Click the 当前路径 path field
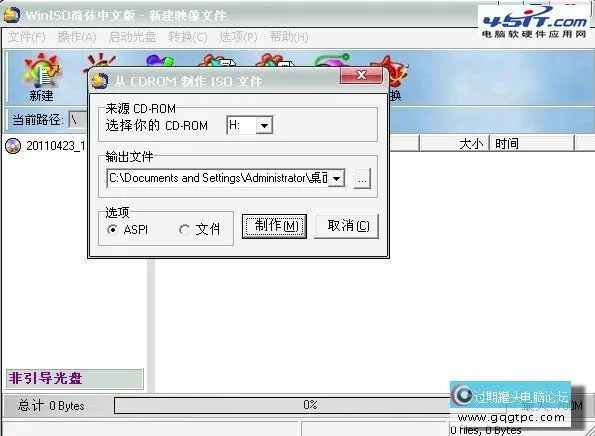 (78, 120)
